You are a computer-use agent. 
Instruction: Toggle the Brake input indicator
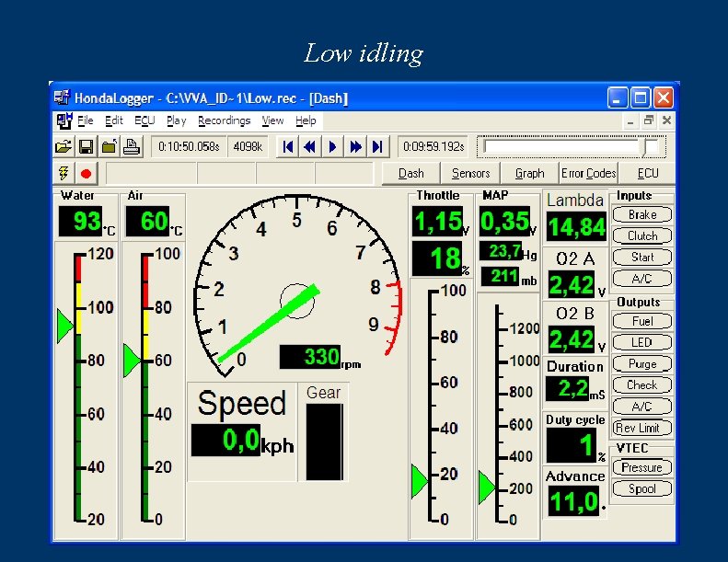(x=642, y=214)
